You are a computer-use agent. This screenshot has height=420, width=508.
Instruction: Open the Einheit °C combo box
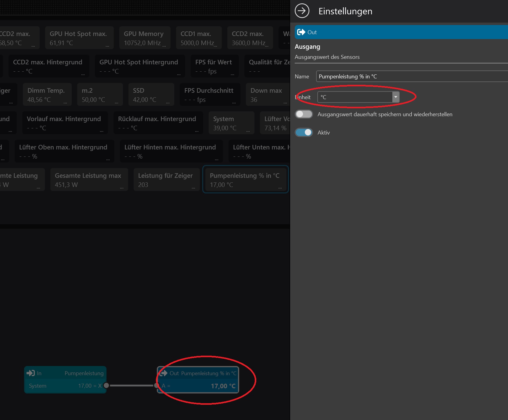point(355,97)
